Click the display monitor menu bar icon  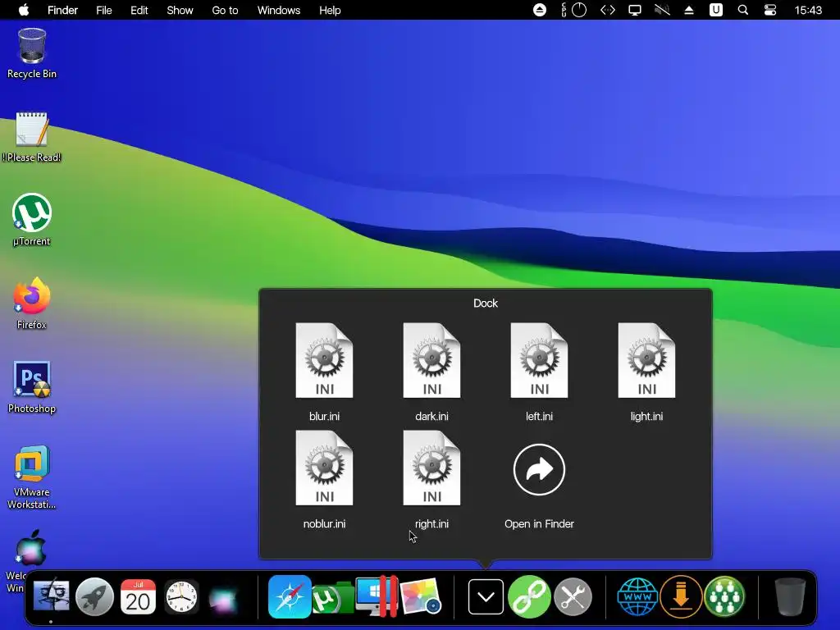point(635,10)
